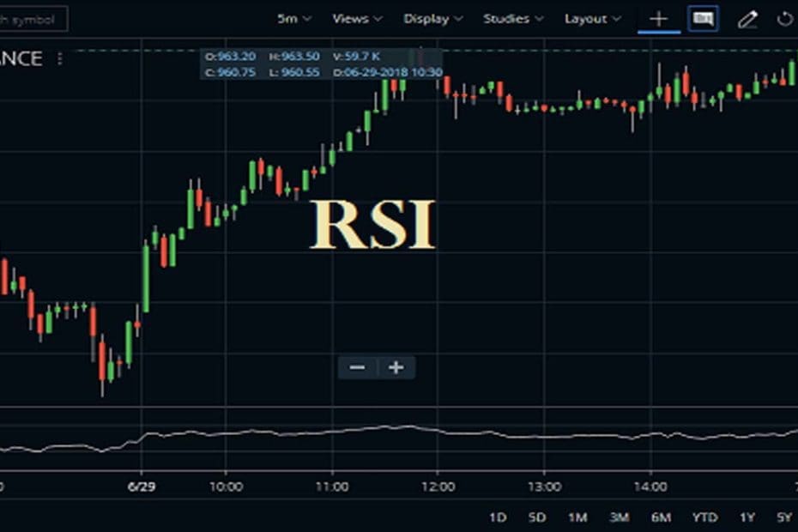Select the 6M time range

[661, 517]
